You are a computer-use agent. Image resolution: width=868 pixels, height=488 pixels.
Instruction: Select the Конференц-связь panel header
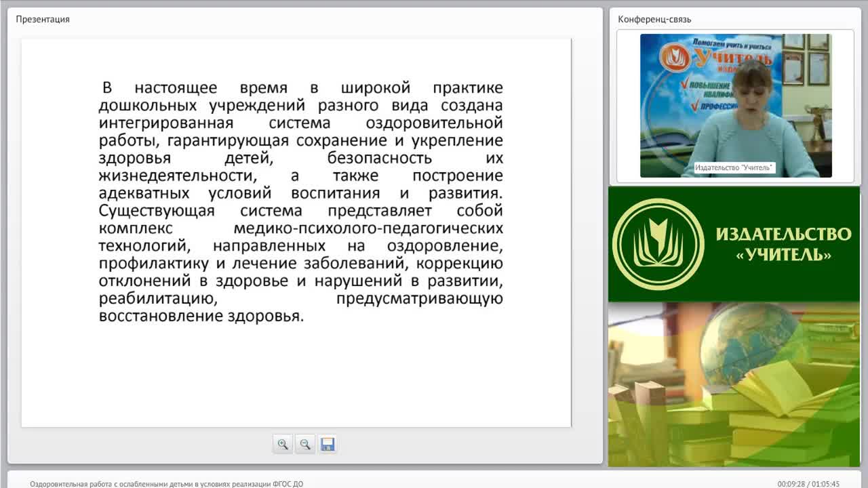(x=654, y=19)
